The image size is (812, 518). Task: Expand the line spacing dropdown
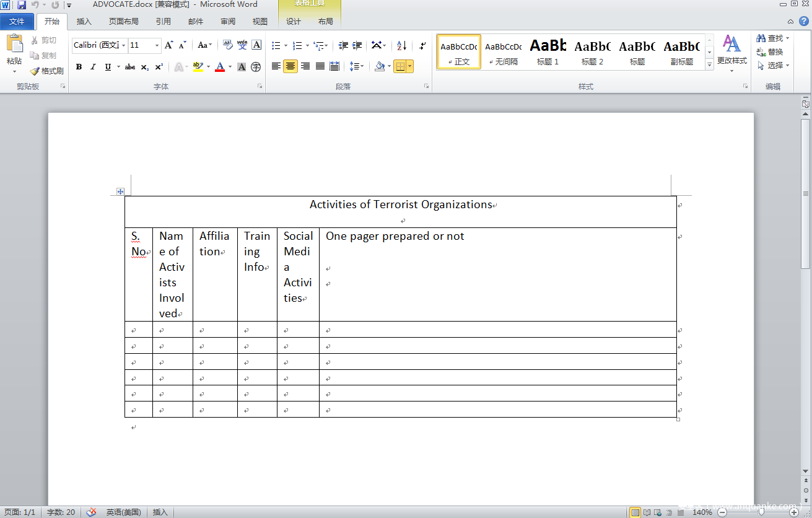click(x=361, y=66)
